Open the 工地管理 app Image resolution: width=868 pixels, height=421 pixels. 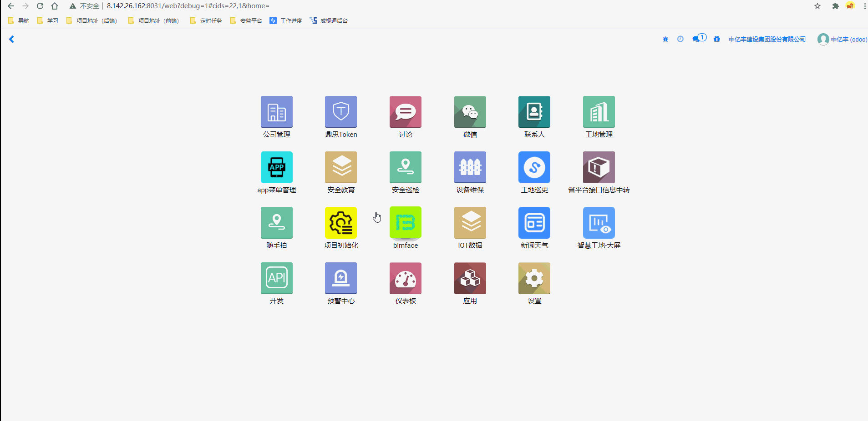(599, 112)
